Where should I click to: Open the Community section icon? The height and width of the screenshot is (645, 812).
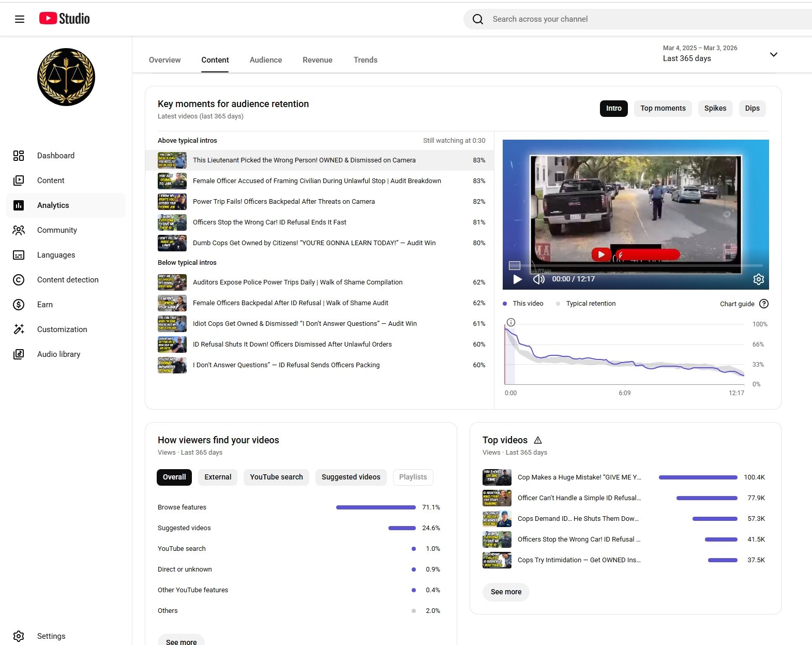pos(19,230)
